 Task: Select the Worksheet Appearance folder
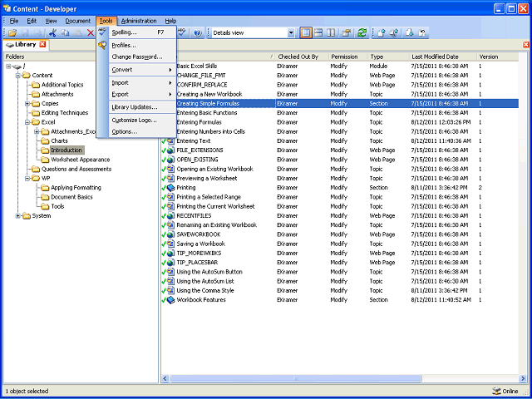click(x=81, y=160)
